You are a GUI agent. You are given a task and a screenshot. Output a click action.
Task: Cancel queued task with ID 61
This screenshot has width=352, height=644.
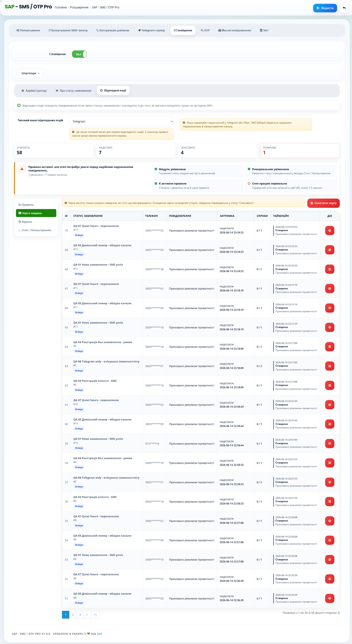(330, 405)
